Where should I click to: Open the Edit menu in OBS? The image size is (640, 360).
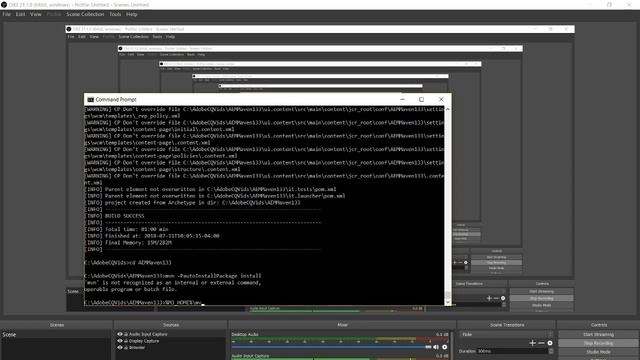(20, 14)
